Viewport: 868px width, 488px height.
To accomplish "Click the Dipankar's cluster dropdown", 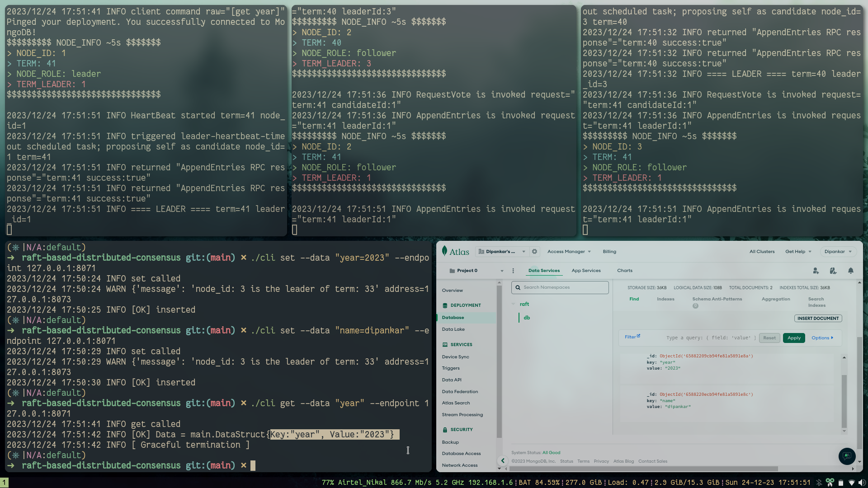I will (x=501, y=251).
